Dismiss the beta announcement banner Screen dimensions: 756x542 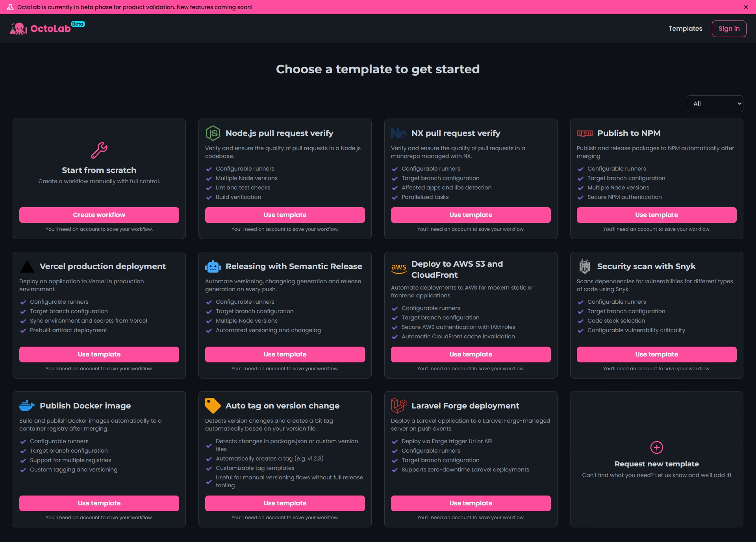(746, 7)
